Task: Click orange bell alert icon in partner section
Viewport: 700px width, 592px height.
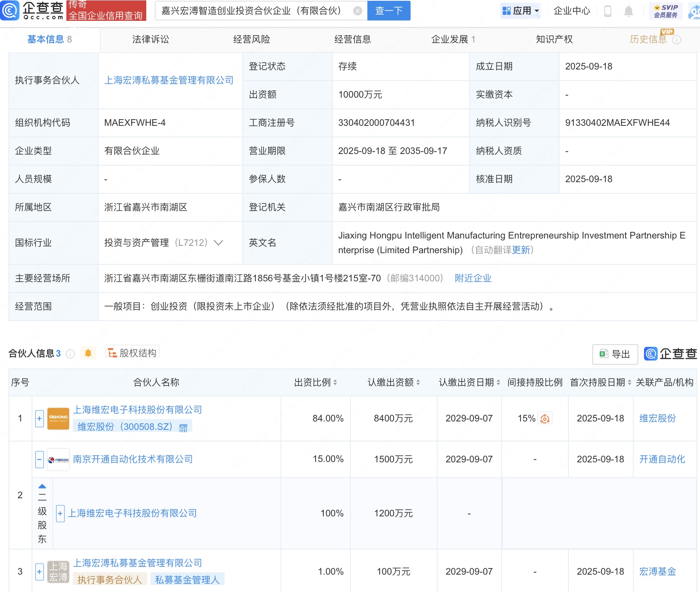Action: click(88, 353)
